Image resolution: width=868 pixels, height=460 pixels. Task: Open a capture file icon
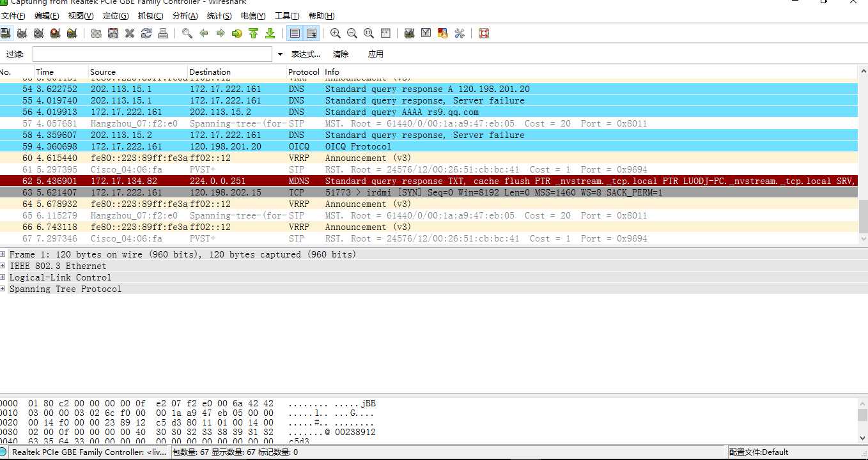97,33
